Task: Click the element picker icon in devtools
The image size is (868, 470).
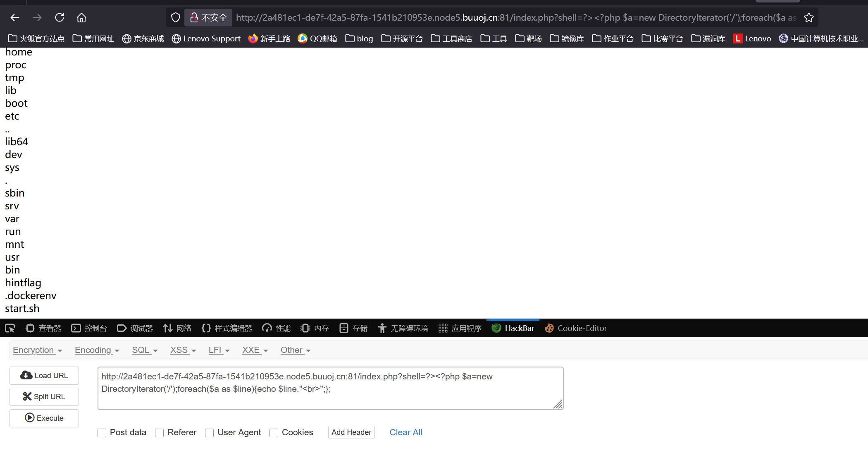Action: click(10, 329)
